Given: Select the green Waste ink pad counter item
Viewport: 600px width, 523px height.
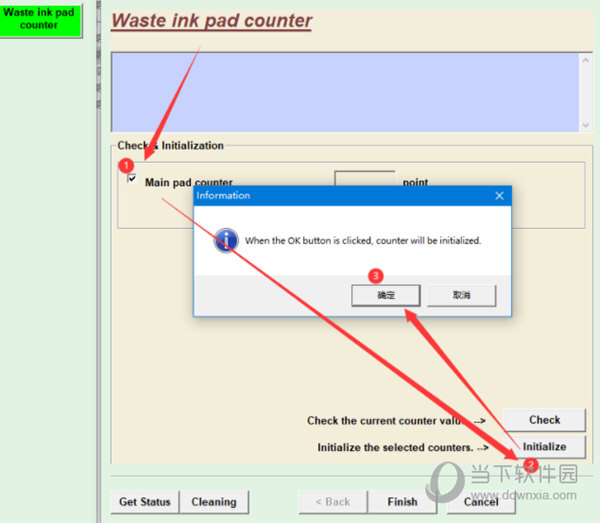Looking at the screenshot, I should 39,19.
